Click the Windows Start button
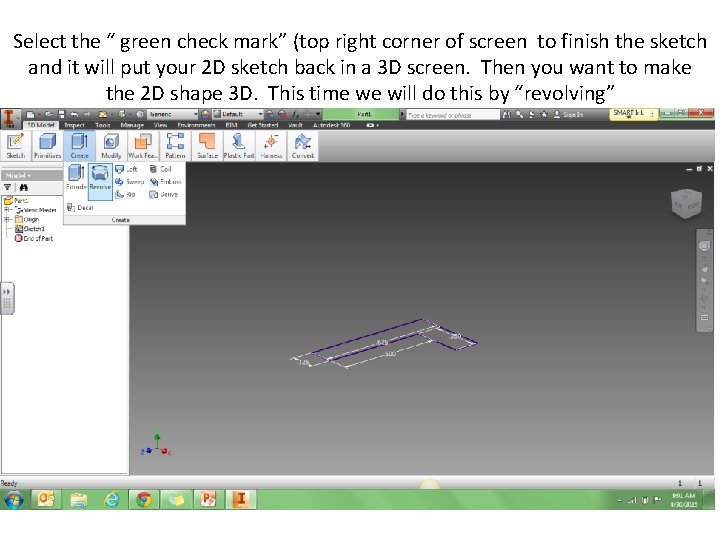Viewport: 720px width, 540px height. click(x=14, y=500)
